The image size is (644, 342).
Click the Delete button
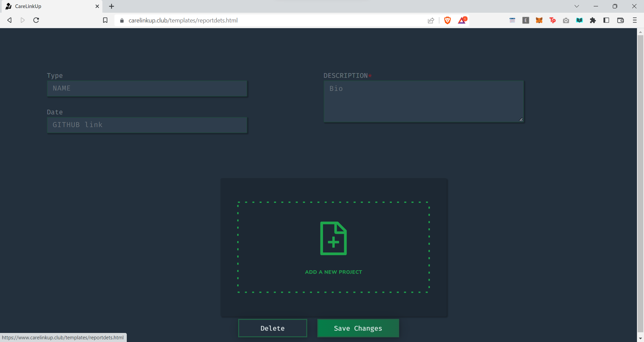(272, 328)
